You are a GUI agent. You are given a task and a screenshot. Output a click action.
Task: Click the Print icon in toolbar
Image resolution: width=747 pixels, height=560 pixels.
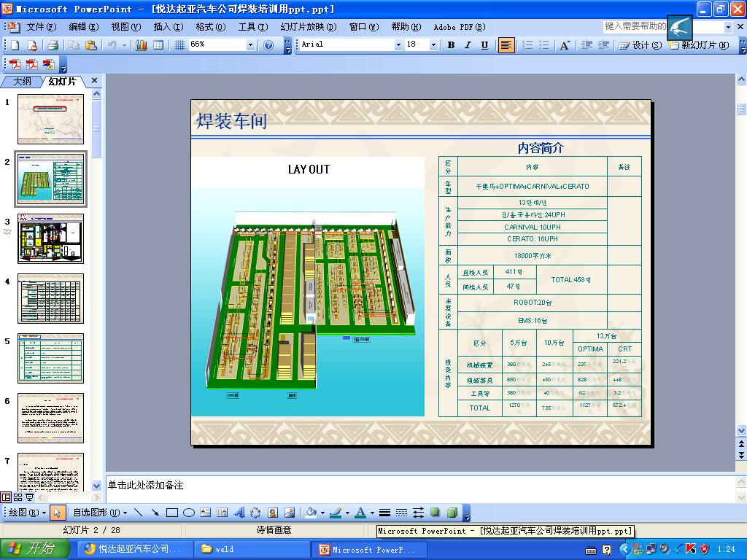click(x=53, y=44)
